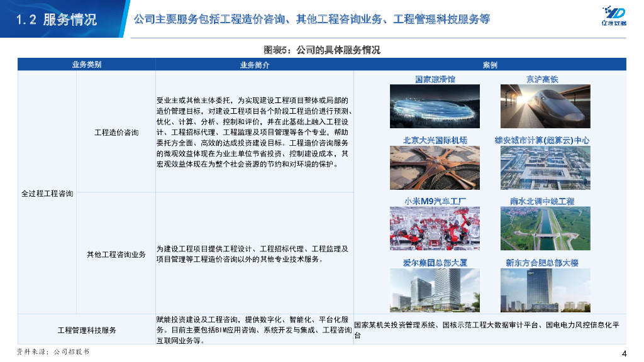This screenshot has width=644, height=362.
Task: Click the description beginning 受业主或其他主体委托
Action: 254,132
